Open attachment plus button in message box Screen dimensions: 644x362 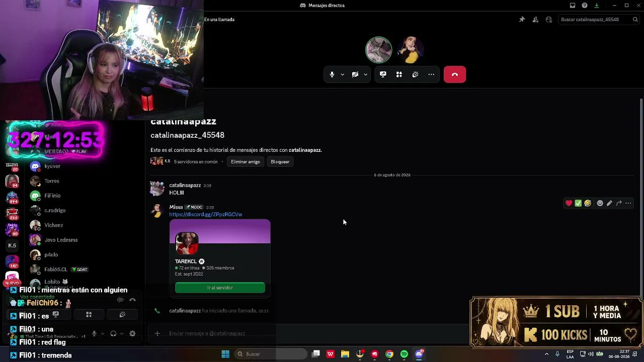click(x=157, y=333)
